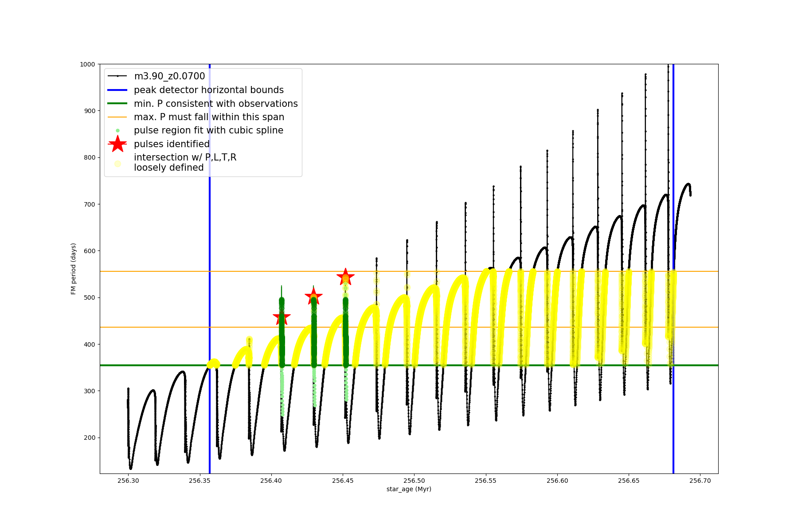Click the pale yellow dot legend marker
Image resolution: width=798 pixels, height=532 pixels.
coord(117,164)
